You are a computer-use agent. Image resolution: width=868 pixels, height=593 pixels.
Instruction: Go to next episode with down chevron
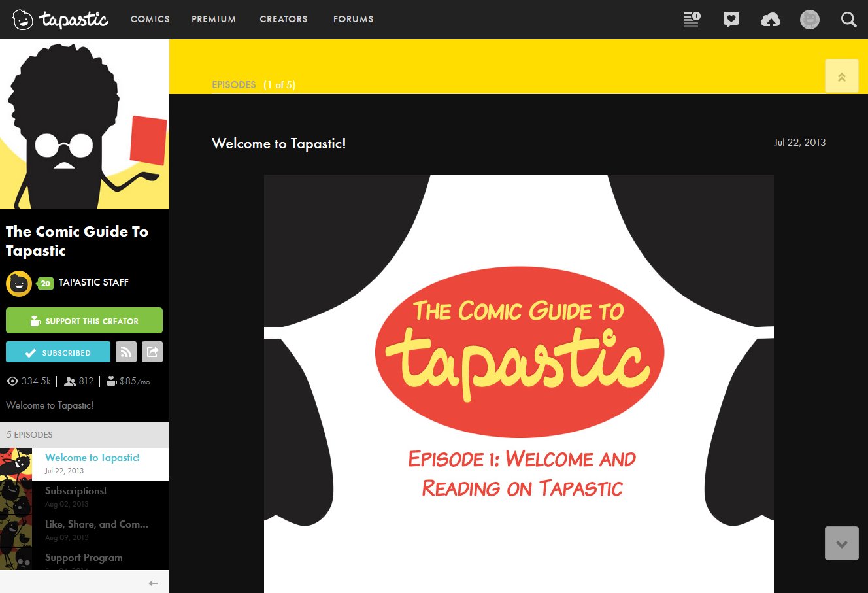pyautogui.click(x=842, y=543)
